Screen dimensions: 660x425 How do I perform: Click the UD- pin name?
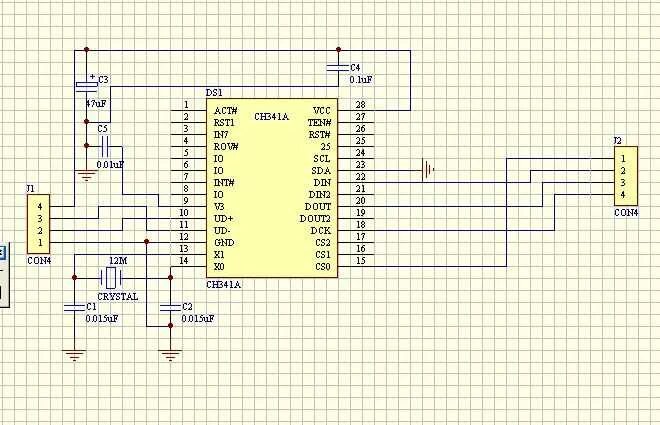222,231
